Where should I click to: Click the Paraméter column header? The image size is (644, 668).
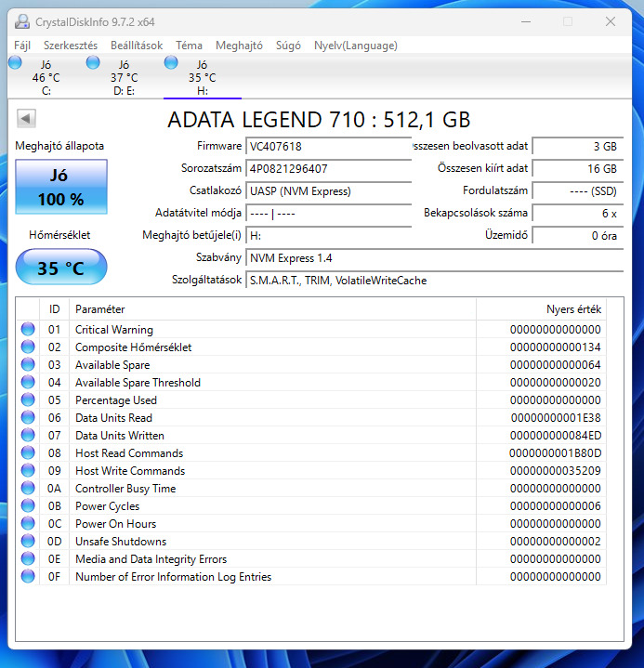click(273, 309)
